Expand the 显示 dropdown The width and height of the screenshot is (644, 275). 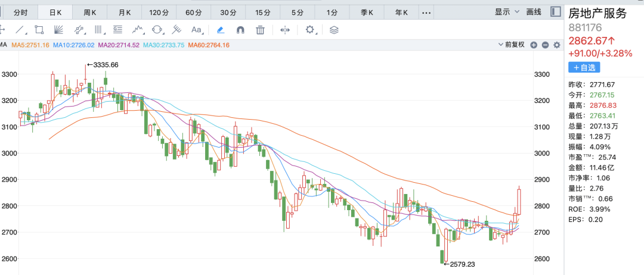click(x=507, y=12)
